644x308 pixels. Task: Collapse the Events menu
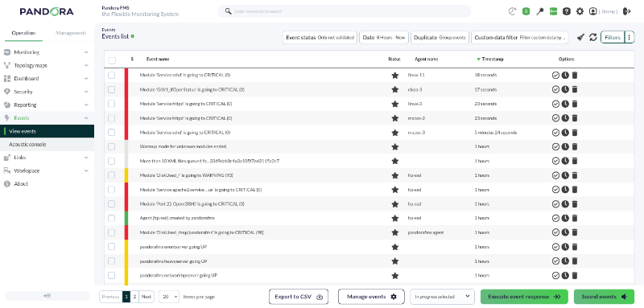[47, 117]
